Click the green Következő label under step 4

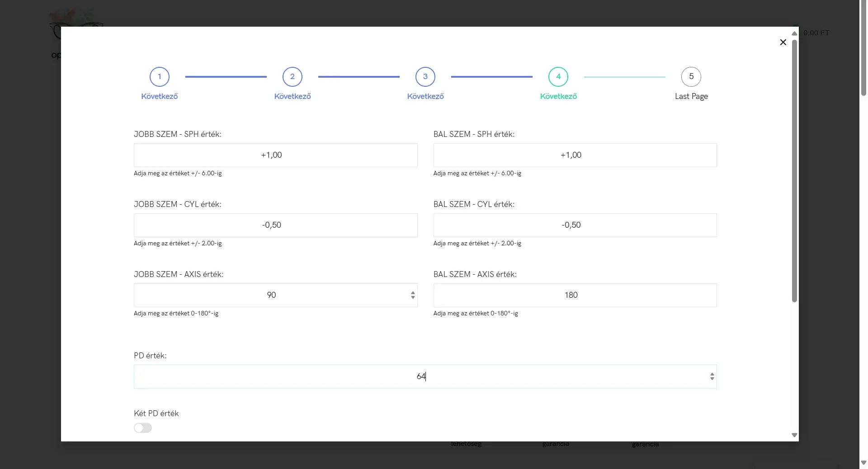558,96
